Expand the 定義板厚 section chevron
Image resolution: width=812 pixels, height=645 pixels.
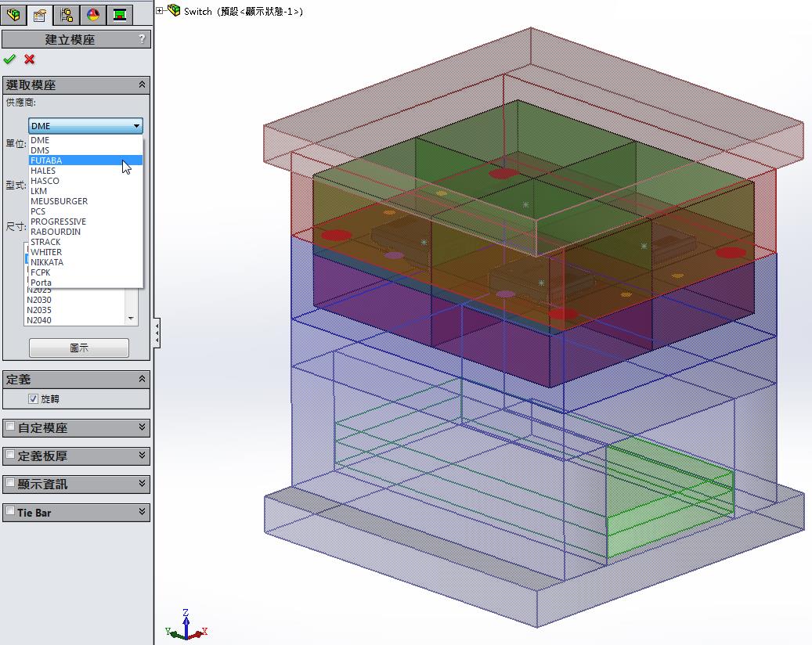click(142, 456)
